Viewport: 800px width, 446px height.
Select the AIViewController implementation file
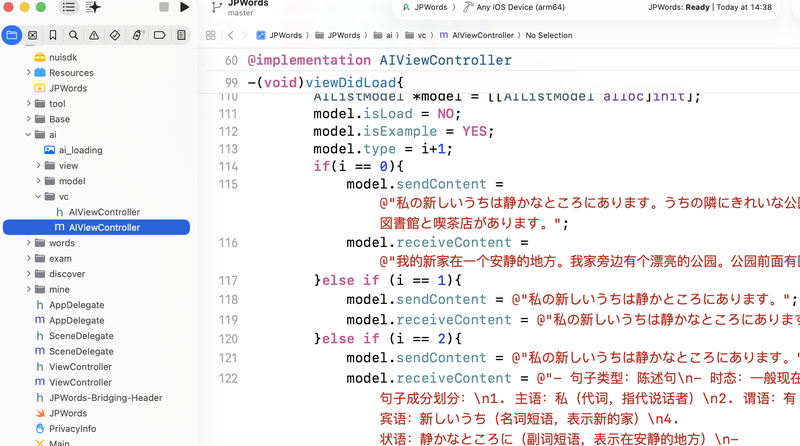point(96,228)
